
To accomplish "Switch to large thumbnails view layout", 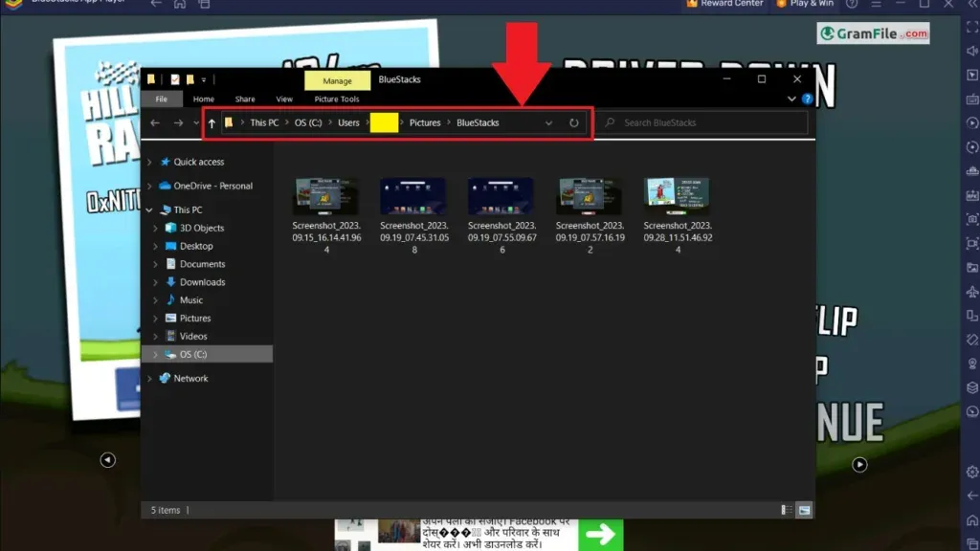I will [804, 511].
